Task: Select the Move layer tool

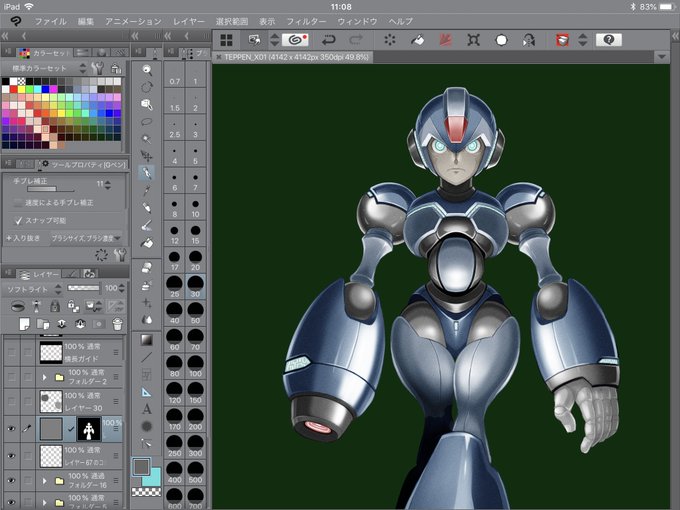Action: [147, 156]
